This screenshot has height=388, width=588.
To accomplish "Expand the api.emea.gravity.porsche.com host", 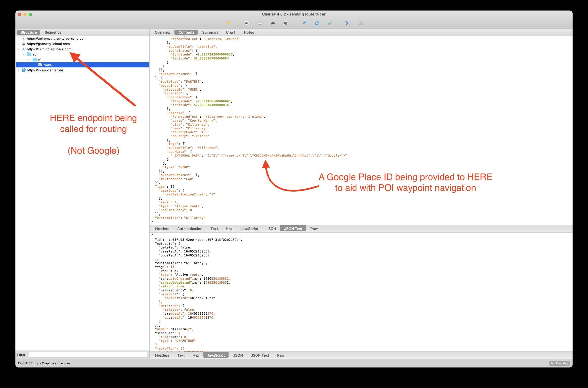I will click(19, 39).
